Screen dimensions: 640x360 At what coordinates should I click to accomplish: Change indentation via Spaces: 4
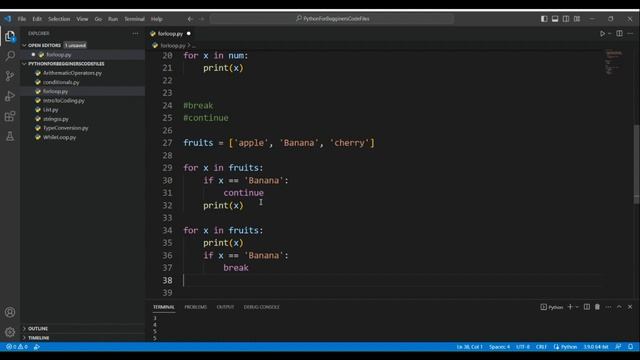point(500,347)
